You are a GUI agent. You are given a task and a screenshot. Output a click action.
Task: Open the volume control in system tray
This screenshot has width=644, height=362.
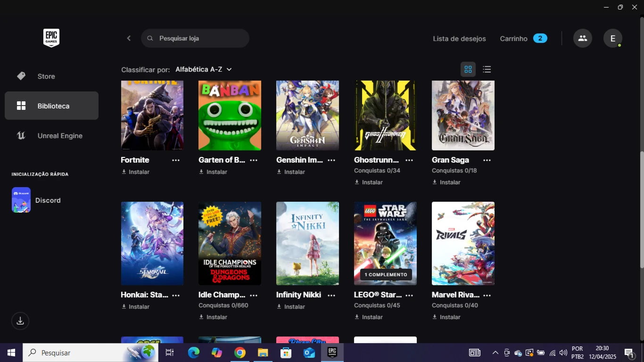click(x=563, y=353)
